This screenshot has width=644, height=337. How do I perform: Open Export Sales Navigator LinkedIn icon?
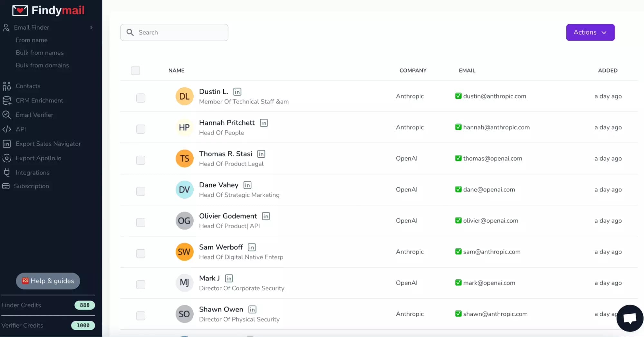click(x=7, y=144)
